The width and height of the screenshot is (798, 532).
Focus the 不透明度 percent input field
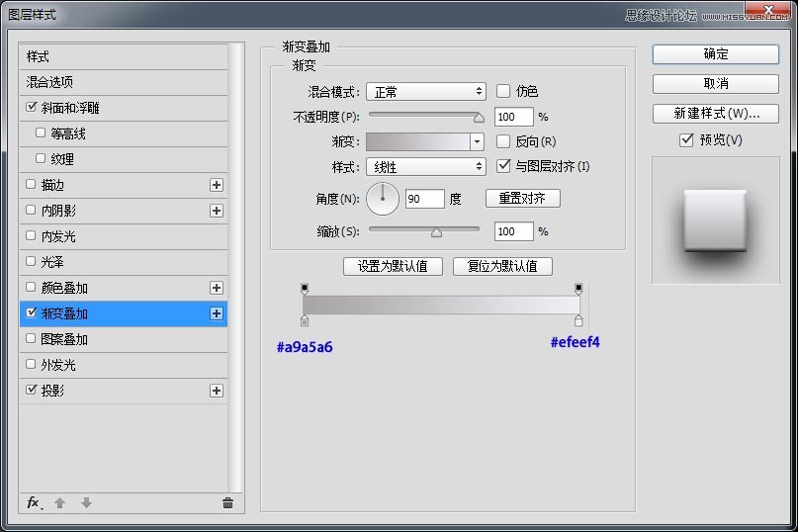[513, 117]
